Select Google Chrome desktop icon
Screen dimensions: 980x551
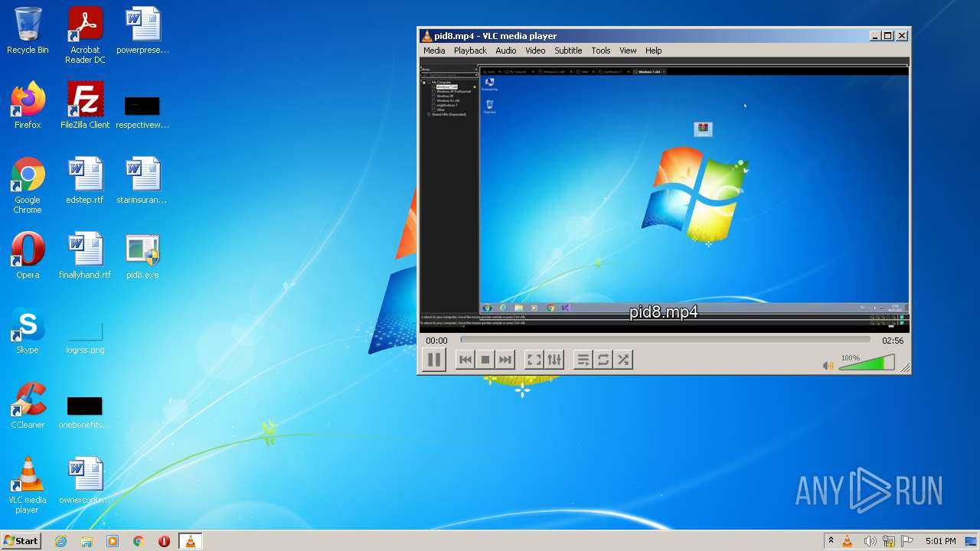[x=28, y=185]
